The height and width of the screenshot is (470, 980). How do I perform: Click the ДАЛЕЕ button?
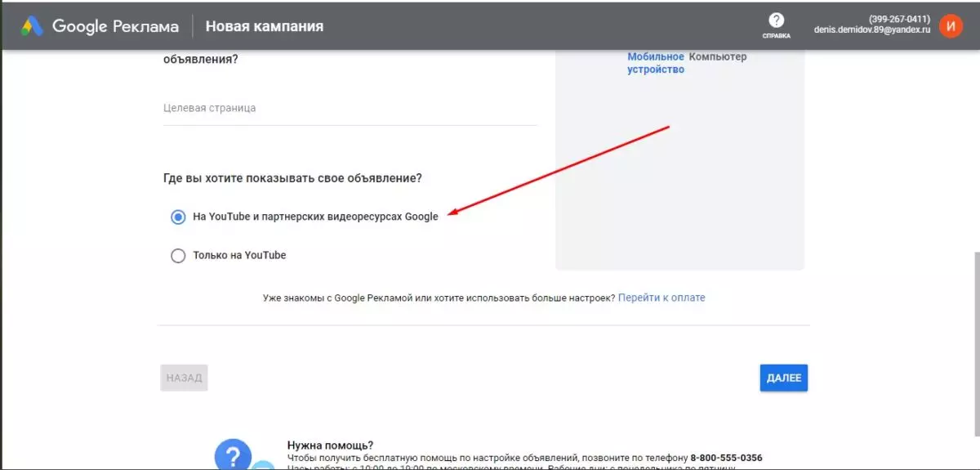[x=784, y=378]
